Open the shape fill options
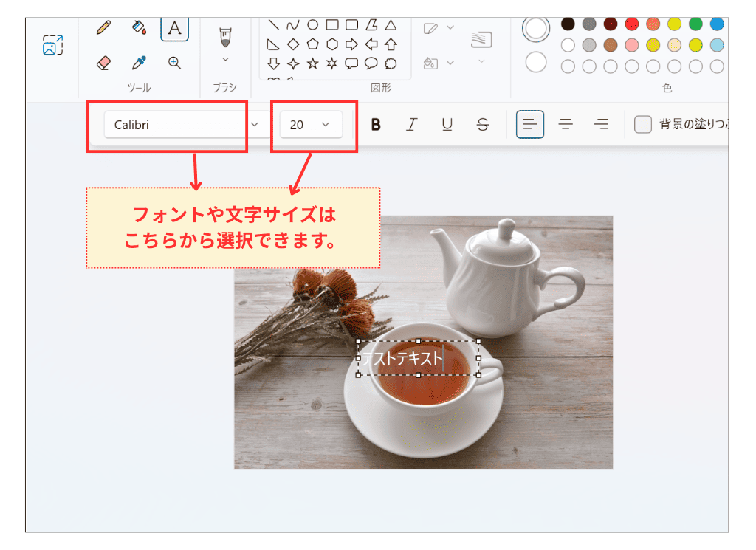This screenshot has width=756, height=550. click(x=450, y=63)
